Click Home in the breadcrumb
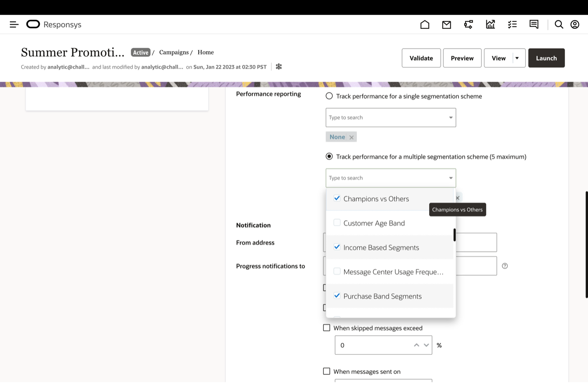 [206, 52]
